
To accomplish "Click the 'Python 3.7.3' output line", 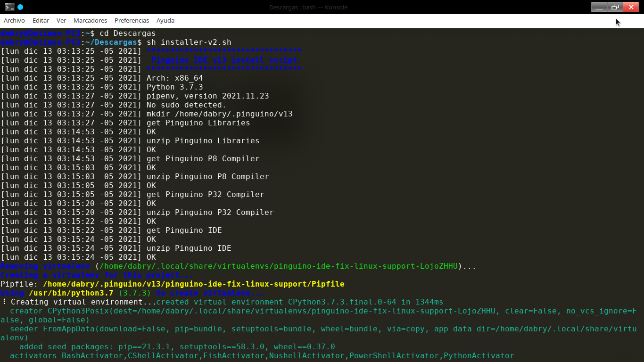I will pos(175,87).
